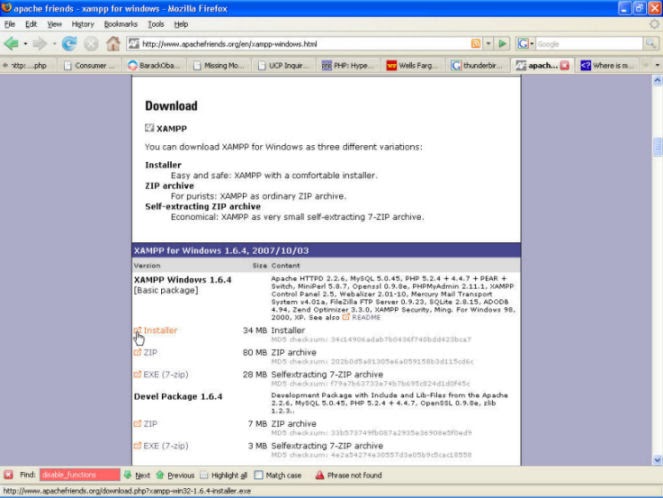Switch to the PHP: Hype... tab
This screenshot has height=498, width=663.
tap(348, 66)
